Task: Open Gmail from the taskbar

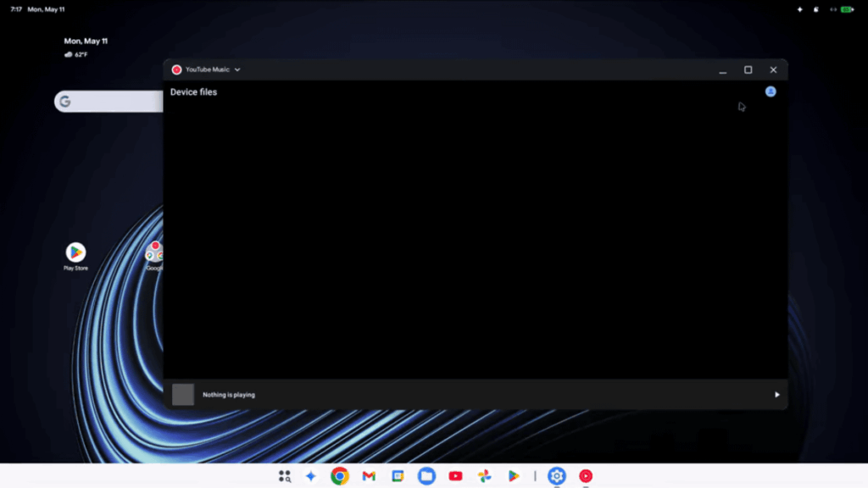Action: pos(369,476)
